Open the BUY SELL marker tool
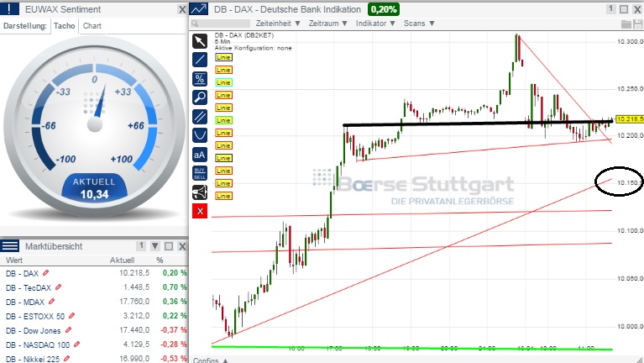Screen dimensions: 644x363 pyautogui.click(x=200, y=173)
